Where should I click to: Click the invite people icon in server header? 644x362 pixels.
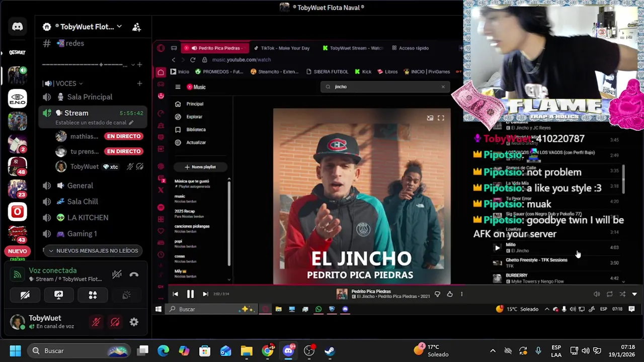(136, 27)
